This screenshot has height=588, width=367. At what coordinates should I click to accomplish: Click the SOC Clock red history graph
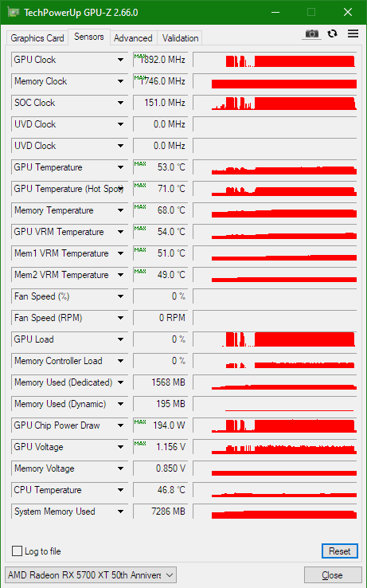coord(275,103)
